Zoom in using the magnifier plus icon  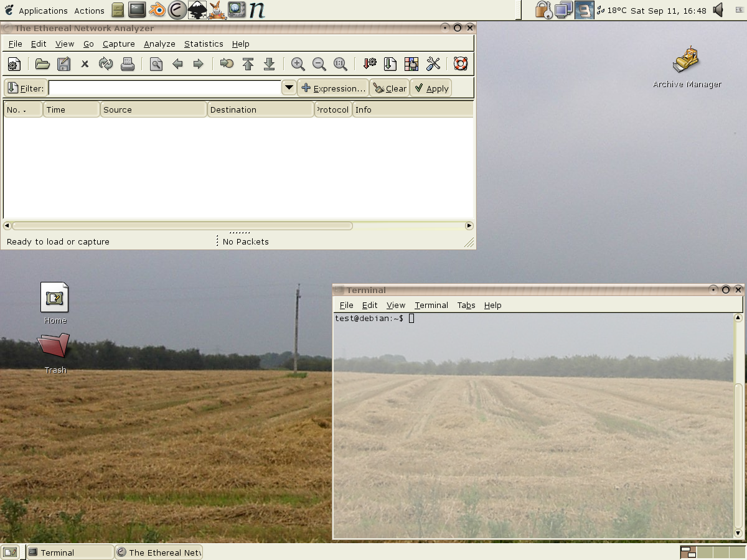click(x=298, y=64)
